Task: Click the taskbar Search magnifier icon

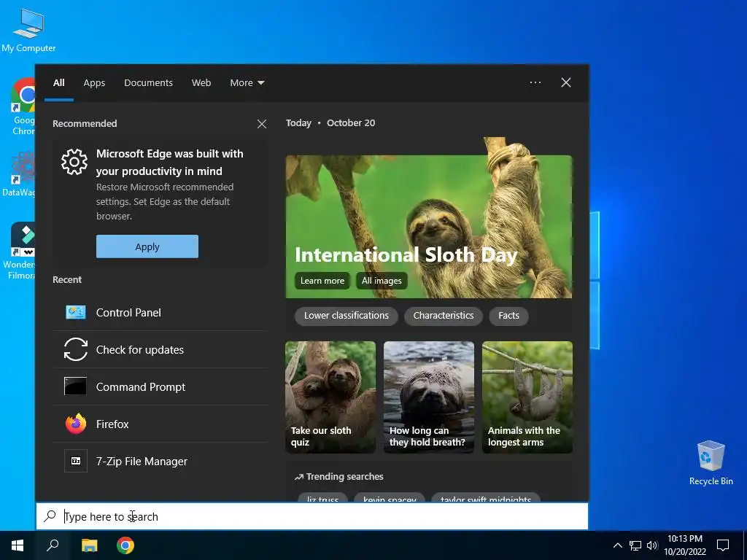Action: tap(53, 545)
